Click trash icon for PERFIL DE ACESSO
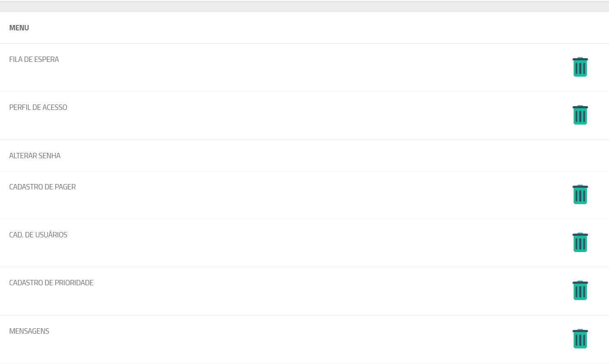Screen dimensions: 609x364 click(x=580, y=115)
